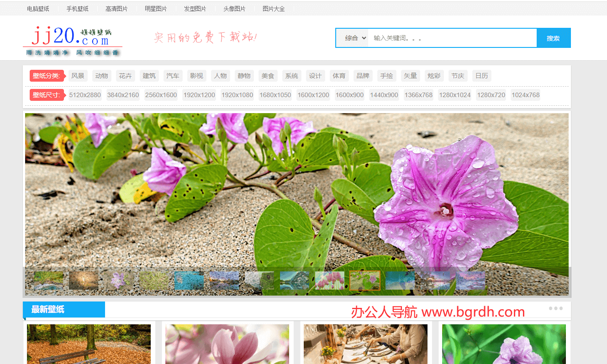Screen dimensions: 607x364
Task: Click the jj20.com site logo
Action: [73, 40]
